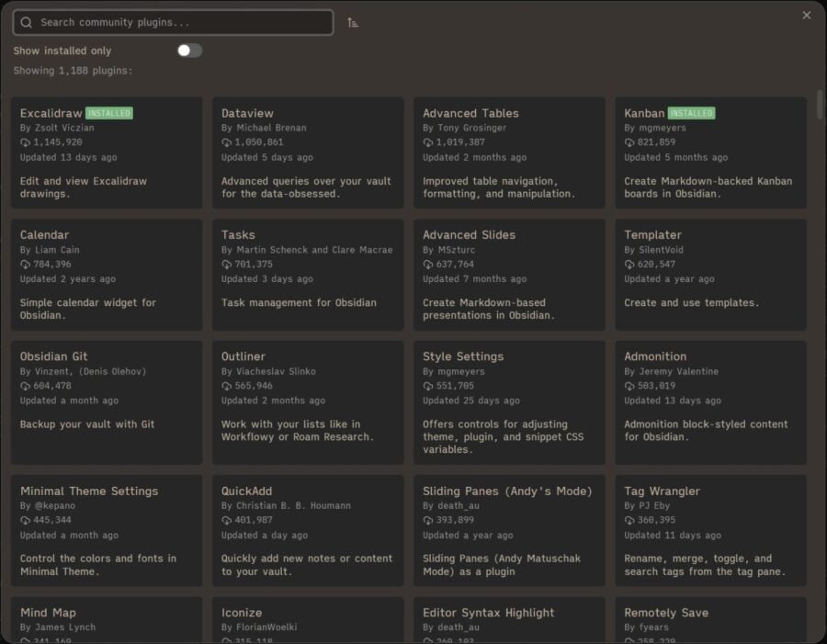
Task: Select the Admonition plugin title
Action: click(655, 356)
